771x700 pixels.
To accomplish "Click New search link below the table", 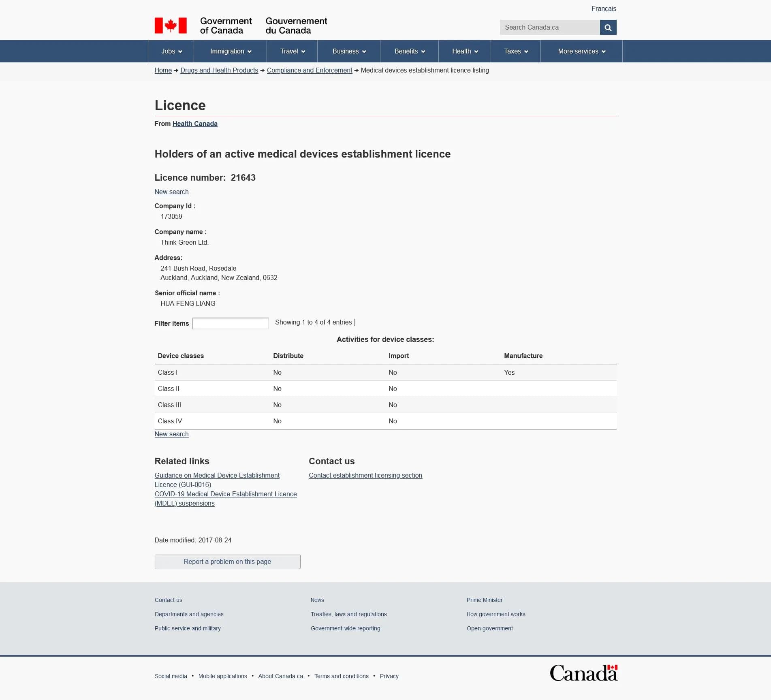I will (x=172, y=434).
